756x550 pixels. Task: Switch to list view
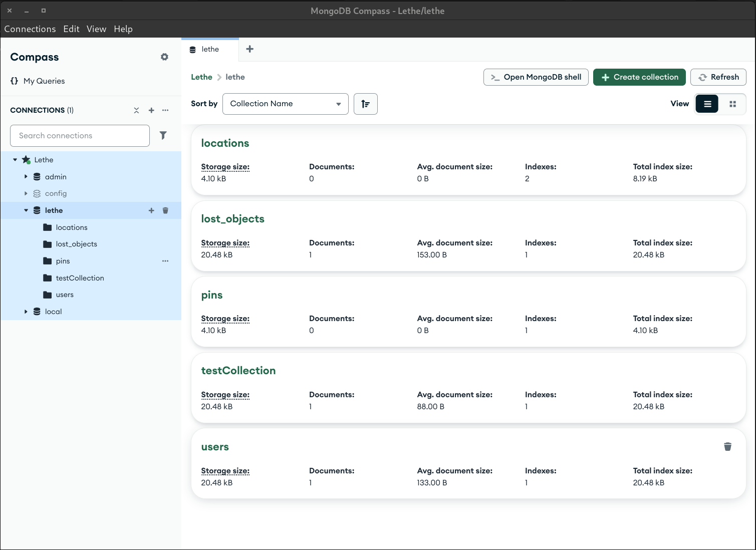coord(707,104)
